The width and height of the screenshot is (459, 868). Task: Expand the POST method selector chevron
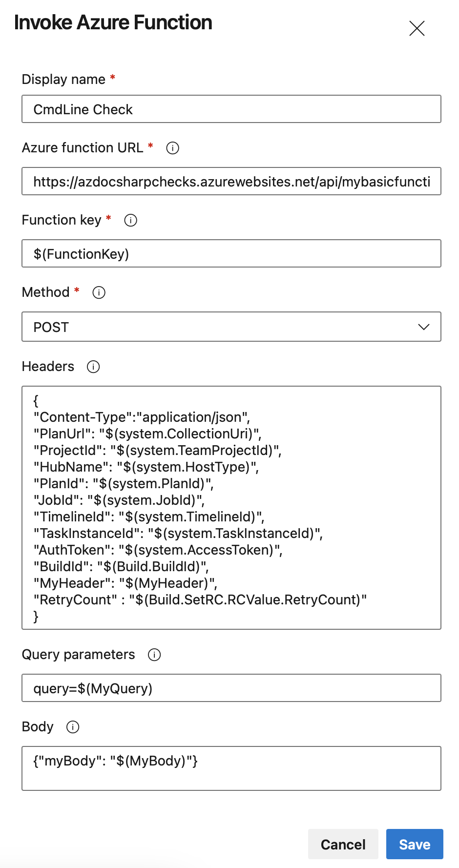[424, 327]
